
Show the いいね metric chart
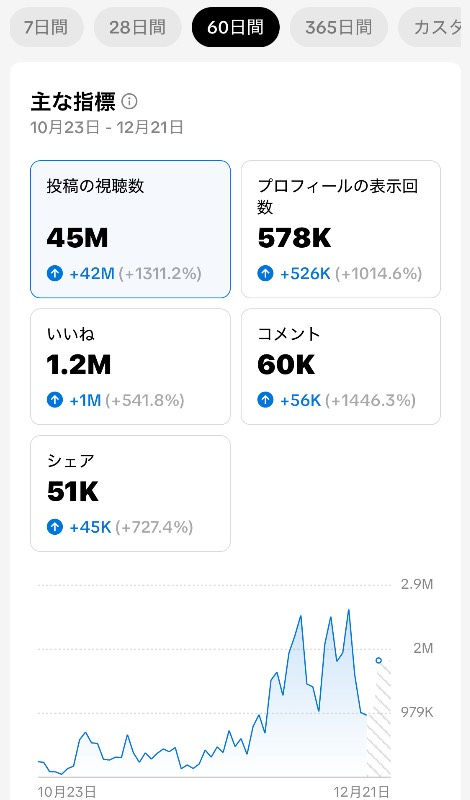coord(131,366)
